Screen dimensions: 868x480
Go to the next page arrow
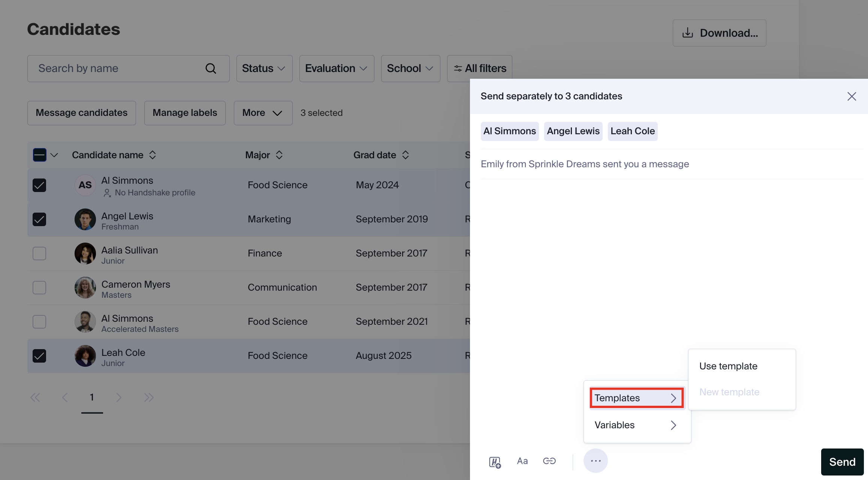pyautogui.click(x=119, y=397)
